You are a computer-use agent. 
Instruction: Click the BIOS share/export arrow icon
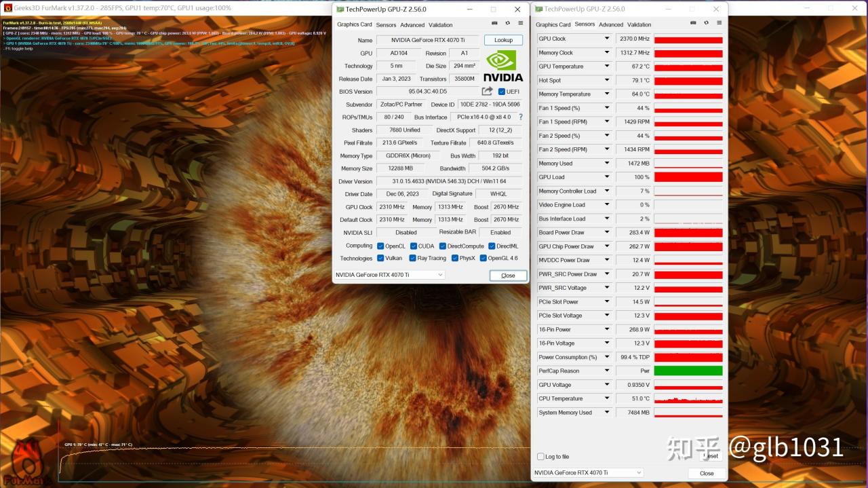(487, 91)
